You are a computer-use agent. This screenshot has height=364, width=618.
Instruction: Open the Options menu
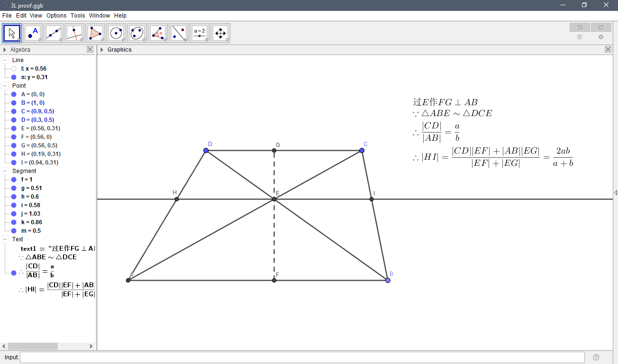point(56,15)
